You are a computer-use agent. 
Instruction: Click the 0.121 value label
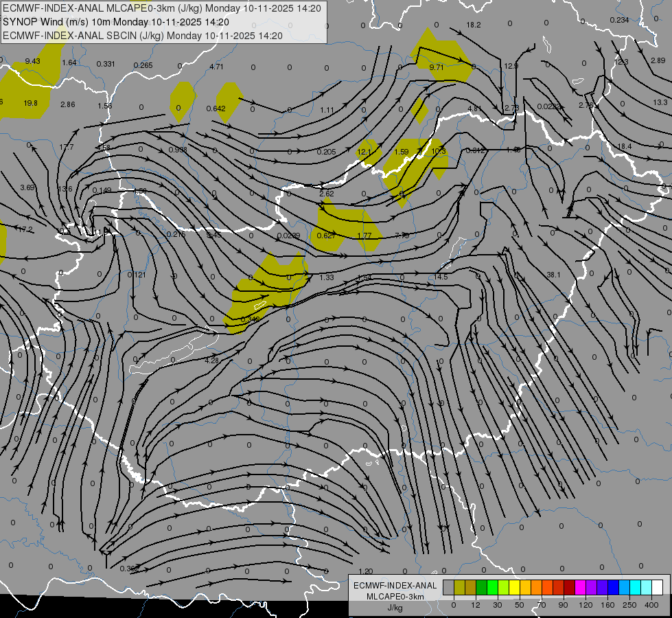coord(137,275)
